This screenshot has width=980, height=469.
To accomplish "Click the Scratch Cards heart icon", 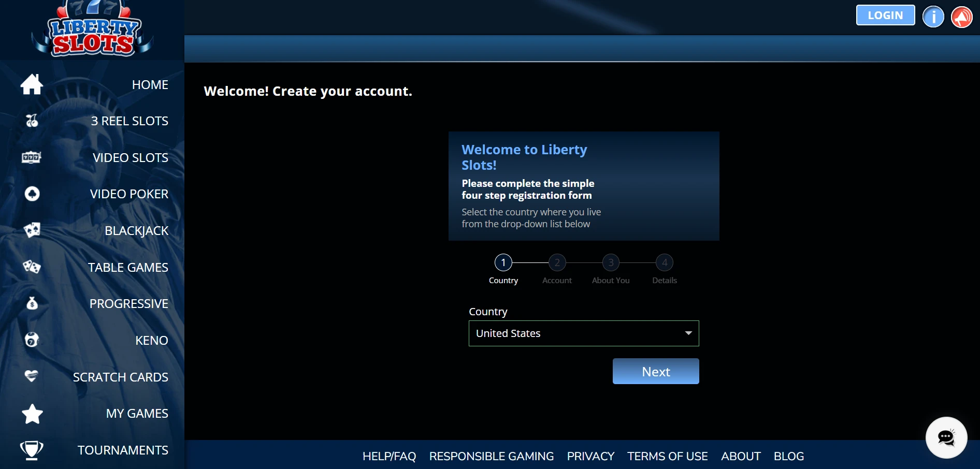I will [x=32, y=376].
